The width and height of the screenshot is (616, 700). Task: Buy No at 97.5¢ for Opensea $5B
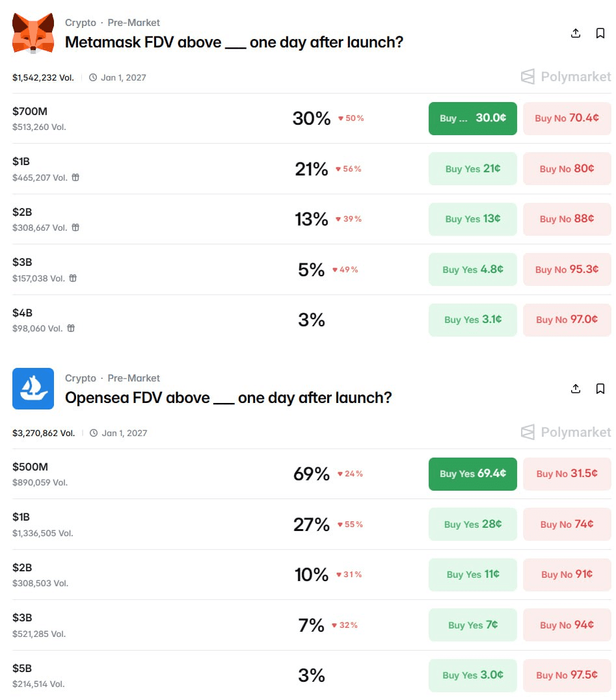tap(567, 675)
